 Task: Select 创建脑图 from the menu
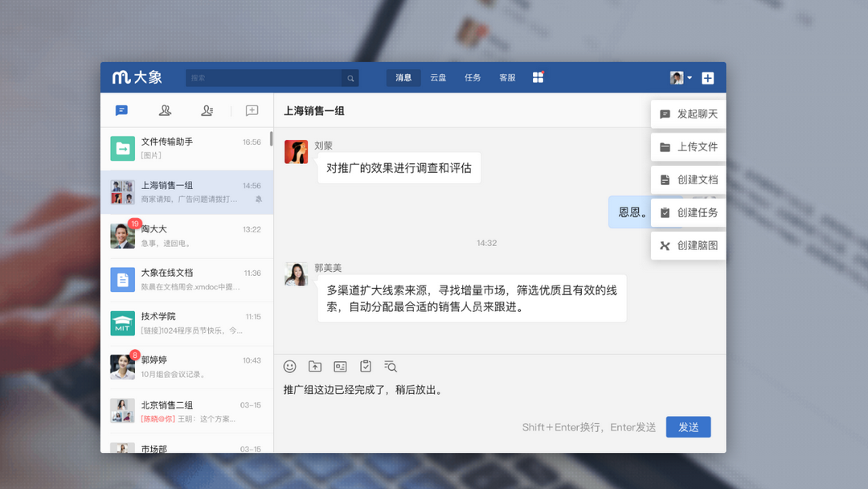pos(688,245)
